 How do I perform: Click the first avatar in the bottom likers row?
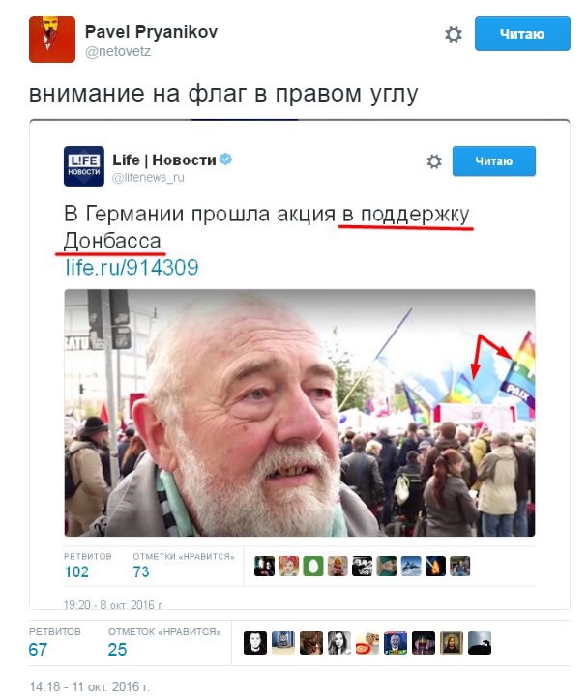(x=255, y=643)
